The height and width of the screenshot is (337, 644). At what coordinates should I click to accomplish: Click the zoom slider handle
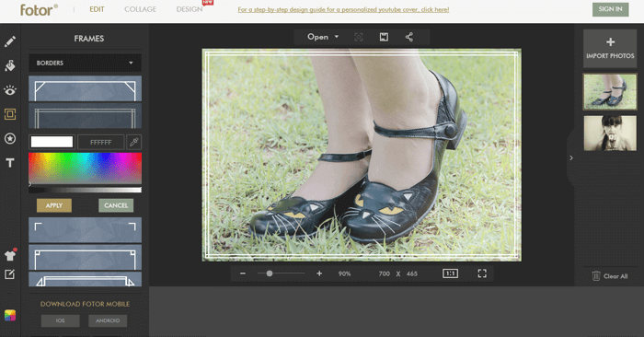tap(270, 273)
